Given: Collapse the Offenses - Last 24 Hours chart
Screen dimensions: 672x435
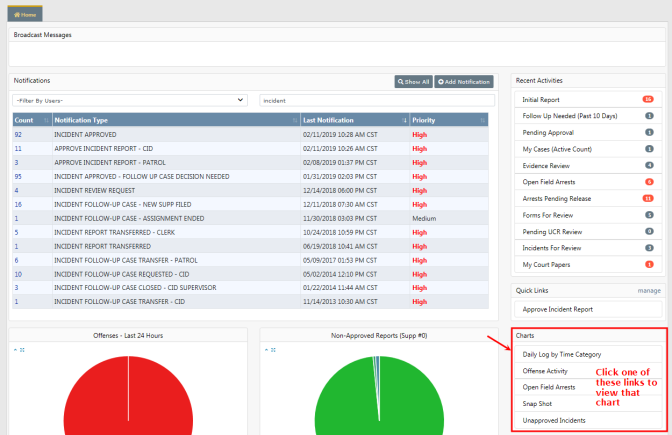Looking at the screenshot, I should pyautogui.click(x=15, y=350).
